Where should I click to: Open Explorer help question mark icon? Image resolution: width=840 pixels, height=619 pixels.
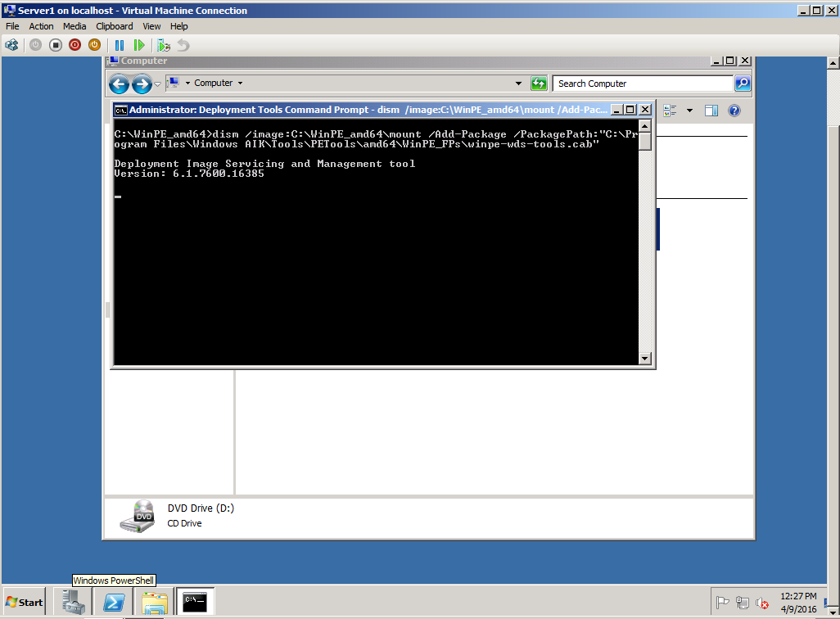tap(734, 111)
